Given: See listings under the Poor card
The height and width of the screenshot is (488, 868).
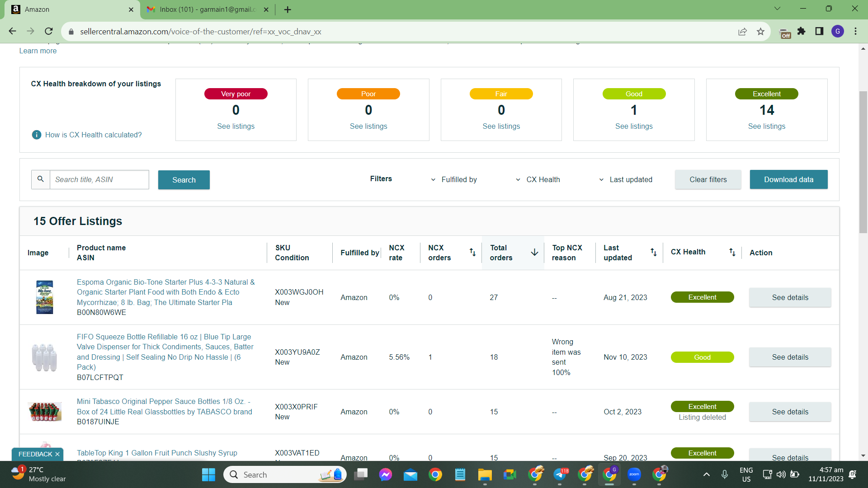Looking at the screenshot, I should [x=368, y=127].
